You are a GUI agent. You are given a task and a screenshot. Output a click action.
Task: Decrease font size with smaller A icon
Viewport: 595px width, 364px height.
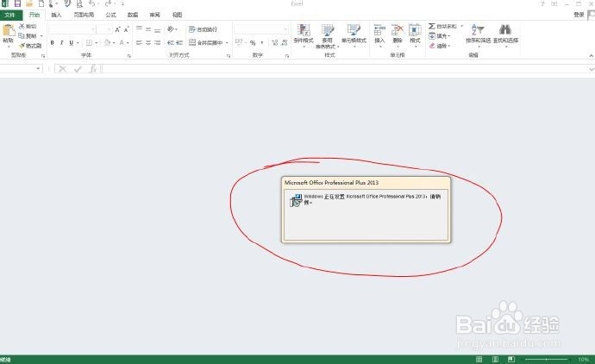tap(127, 29)
